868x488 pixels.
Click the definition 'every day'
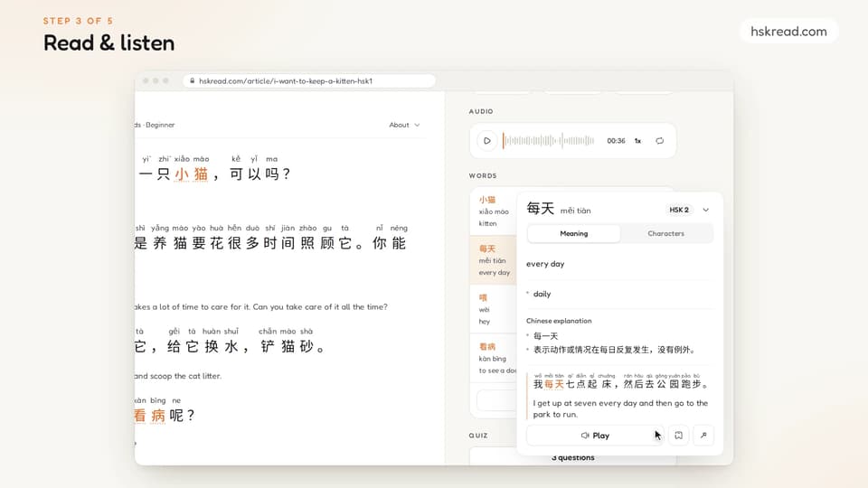[545, 264]
